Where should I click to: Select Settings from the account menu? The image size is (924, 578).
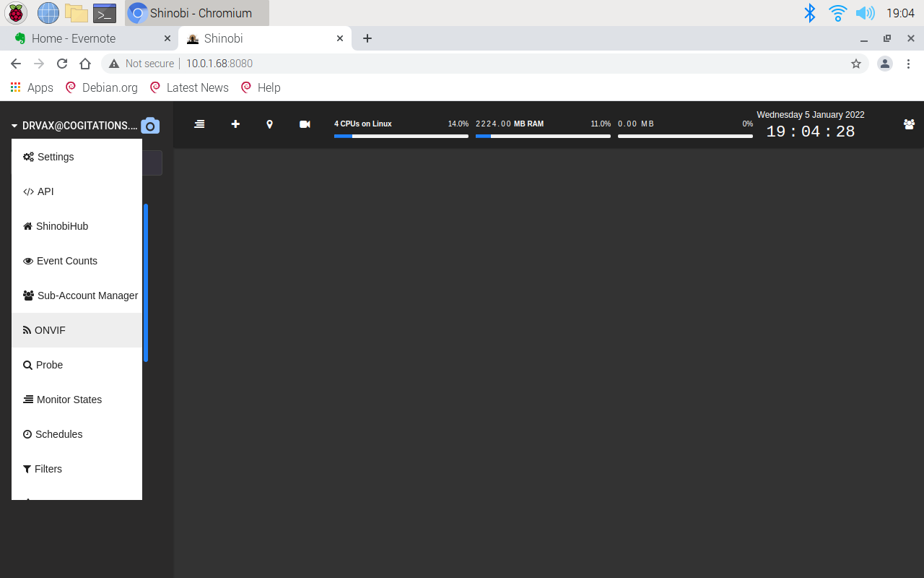(56, 157)
